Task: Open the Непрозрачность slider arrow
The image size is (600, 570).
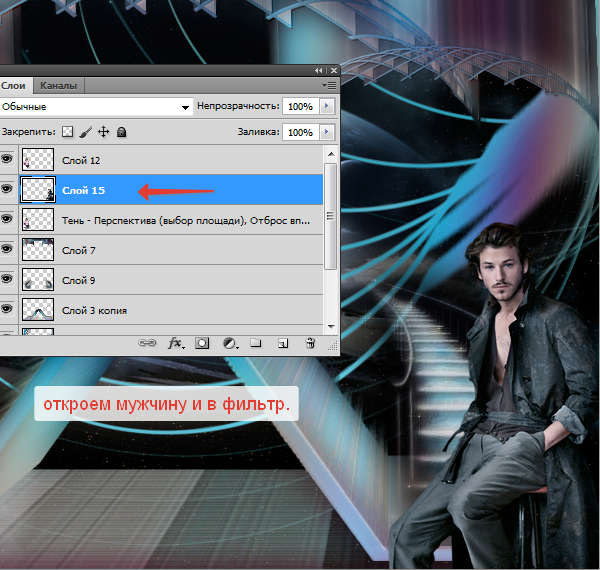Action: pos(326,106)
